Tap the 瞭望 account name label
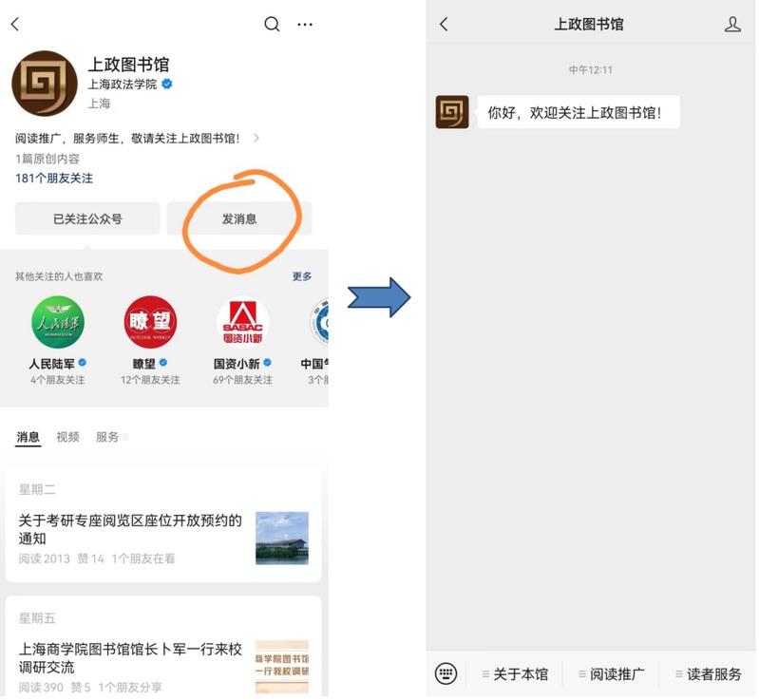This screenshot has width=759, height=700. click(x=143, y=364)
